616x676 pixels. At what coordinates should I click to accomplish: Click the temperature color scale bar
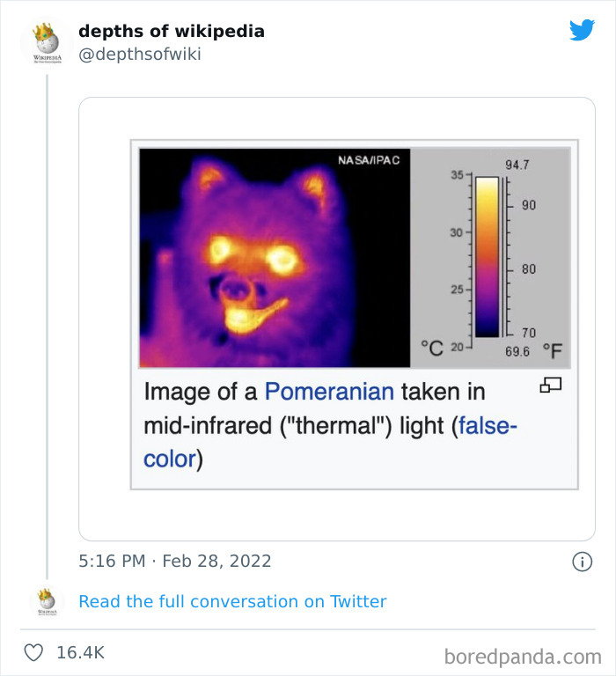(x=487, y=256)
